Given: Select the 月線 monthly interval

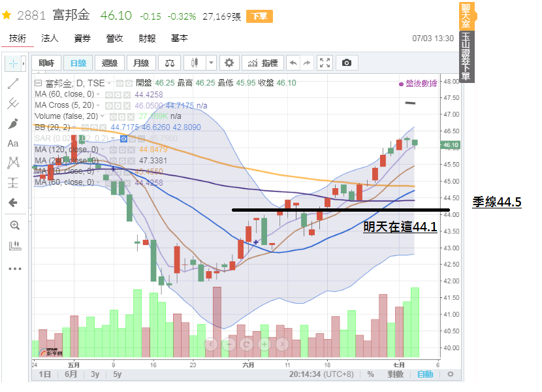Looking at the screenshot, I should [141, 63].
